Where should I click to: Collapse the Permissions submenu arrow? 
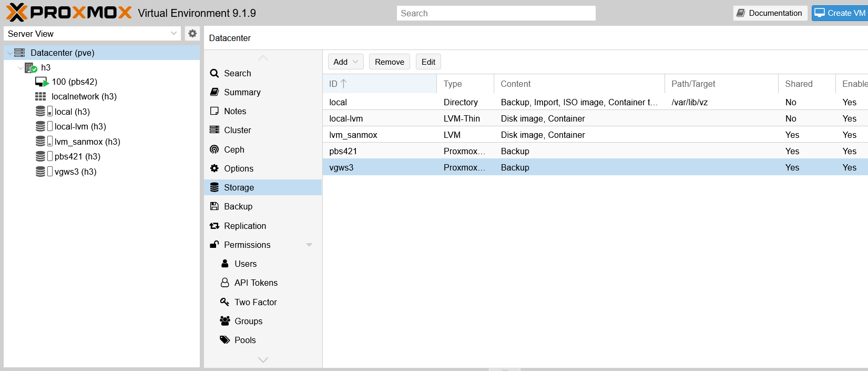[x=309, y=245]
